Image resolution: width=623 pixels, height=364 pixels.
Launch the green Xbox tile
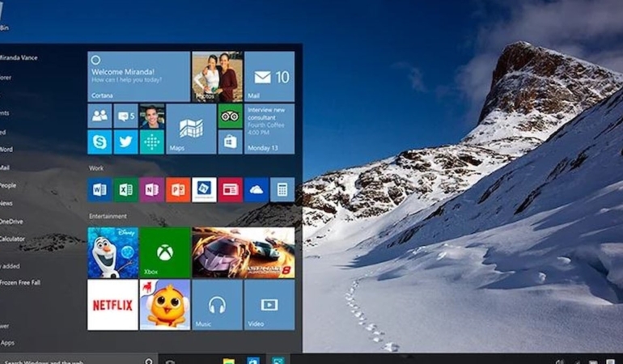(165, 252)
